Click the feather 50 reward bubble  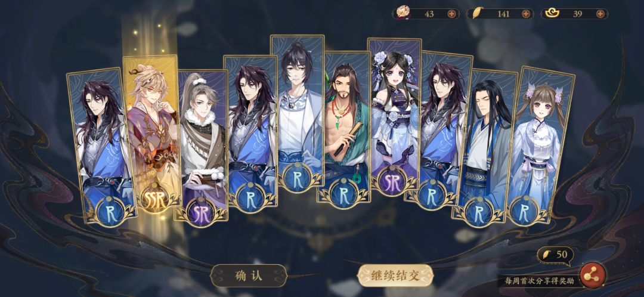tap(555, 255)
